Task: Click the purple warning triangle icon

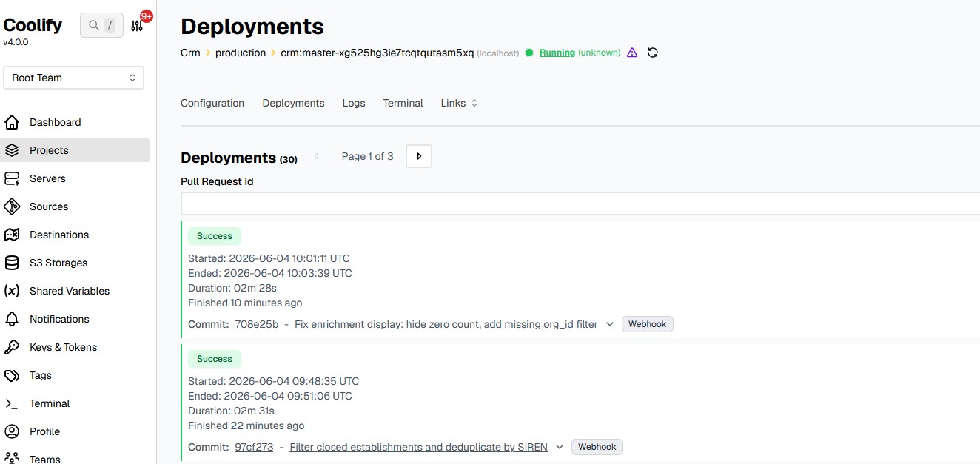Action: pyautogui.click(x=632, y=53)
